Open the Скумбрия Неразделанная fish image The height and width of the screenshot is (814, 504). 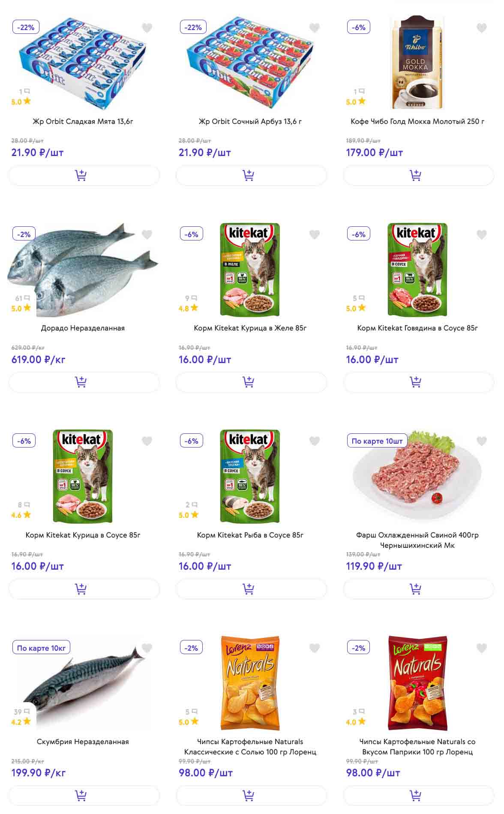click(84, 684)
